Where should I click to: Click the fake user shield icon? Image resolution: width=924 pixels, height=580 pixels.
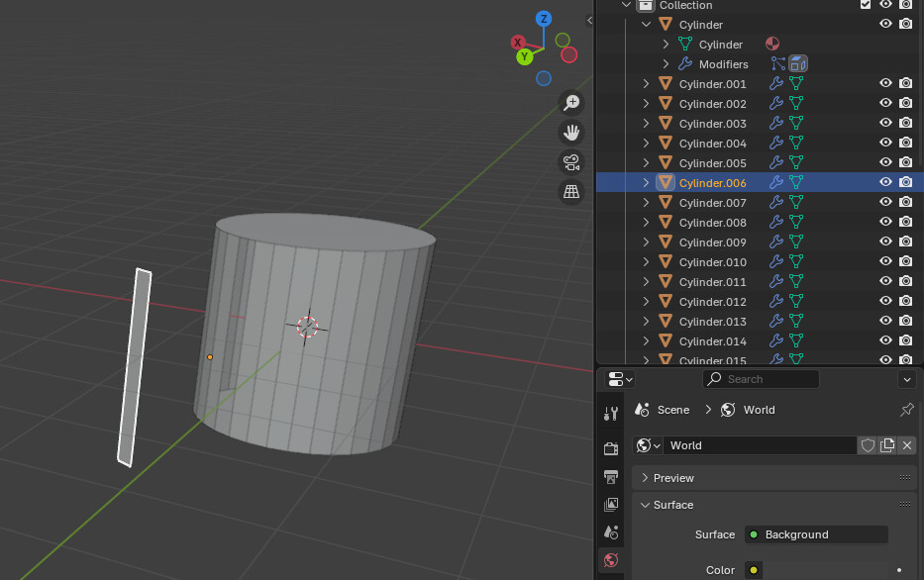point(868,445)
